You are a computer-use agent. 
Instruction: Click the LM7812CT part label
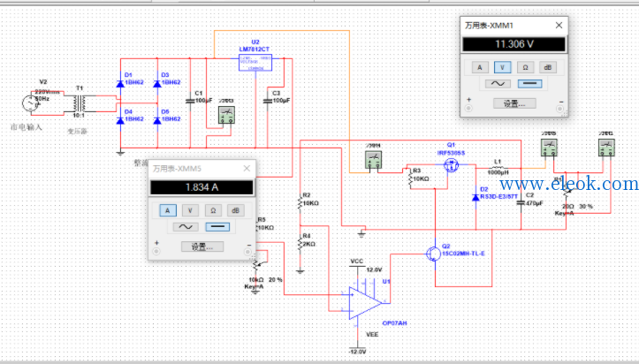(255, 49)
